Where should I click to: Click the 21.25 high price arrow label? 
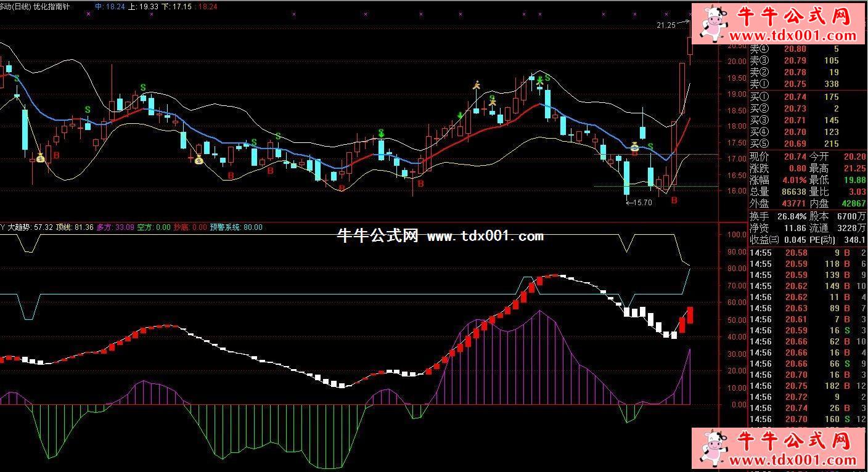click(666, 25)
